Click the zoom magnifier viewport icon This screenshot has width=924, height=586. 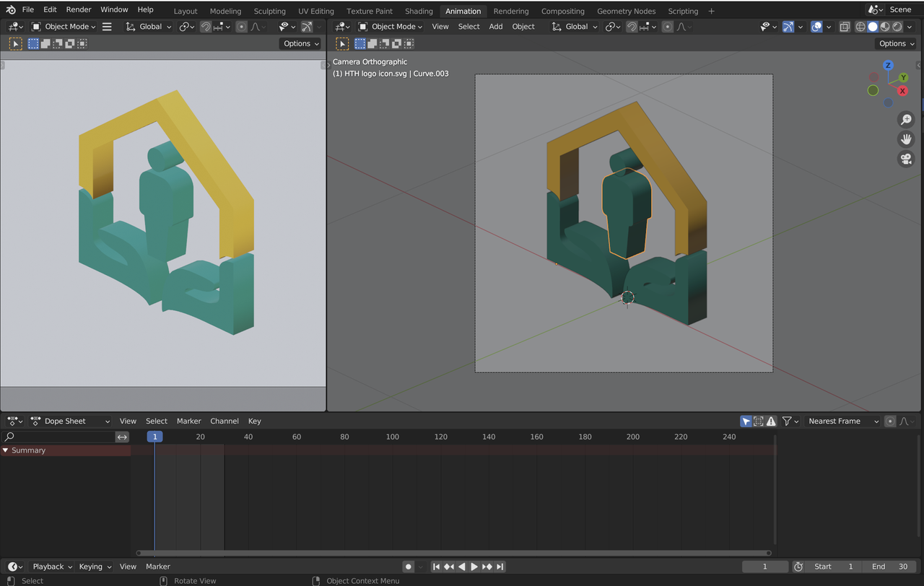pos(906,120)
